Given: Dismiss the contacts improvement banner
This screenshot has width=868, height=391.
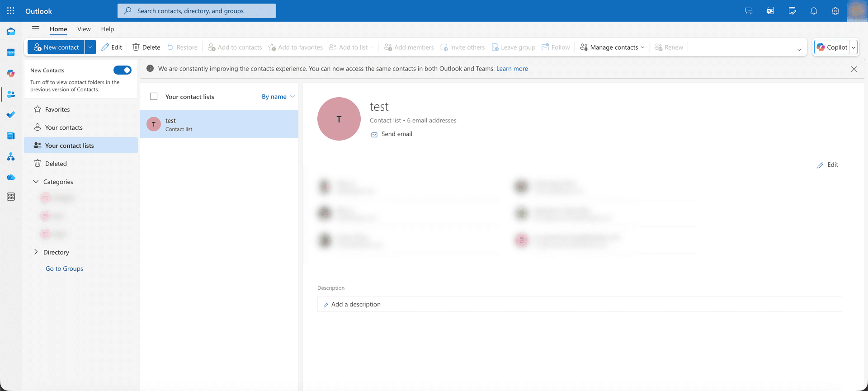Looking at the screenshot, I should click(854, 69).
